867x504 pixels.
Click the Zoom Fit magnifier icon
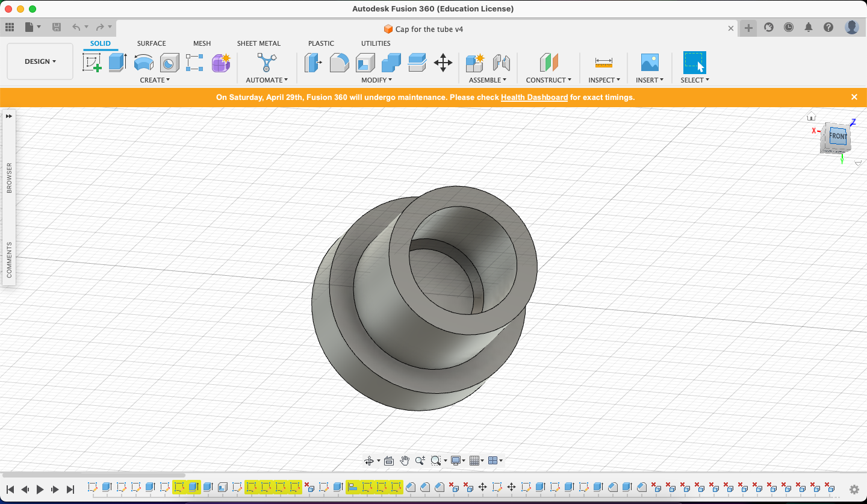coord(420,461)
